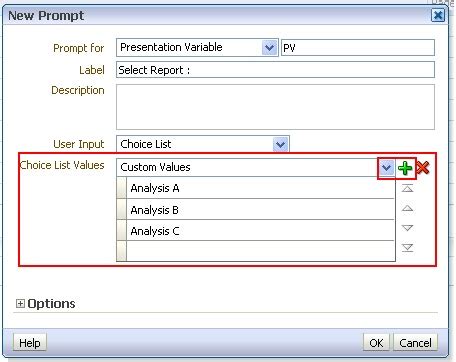
Task: Move selected value to the top of the list
Action: pyautogui.click(x=407, y=188)
